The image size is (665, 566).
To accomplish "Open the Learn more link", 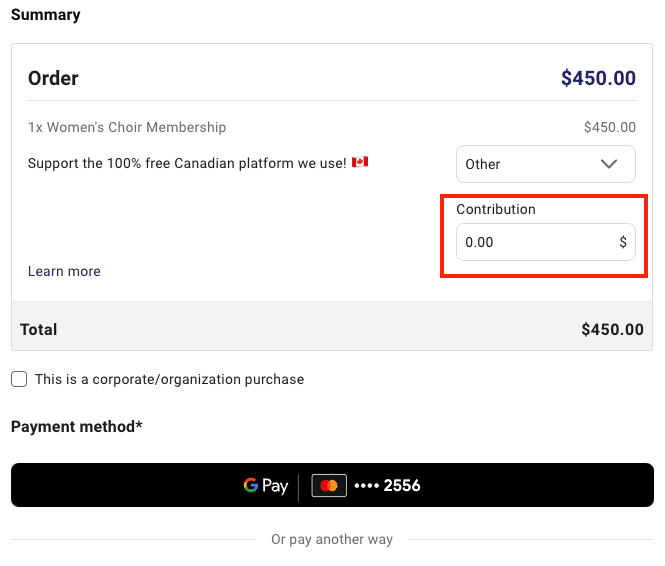I will 64,271.
